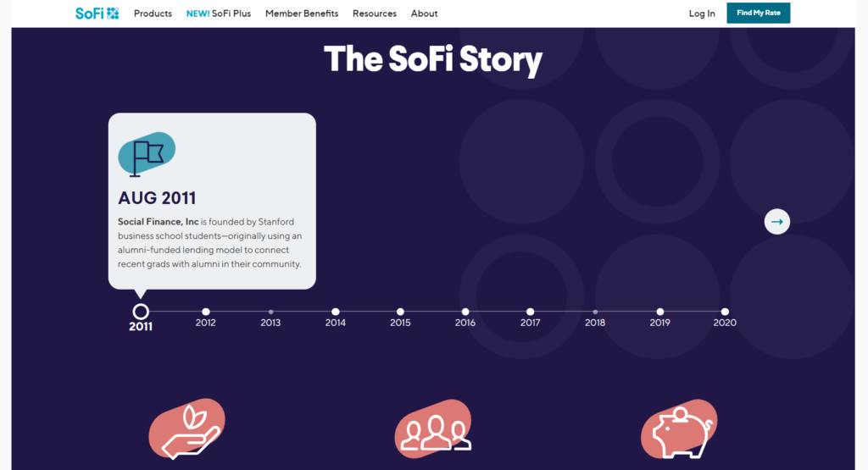The width and height of the screenshot is (868, 470).
Task: Go to 2016 on the timeline
Action: pos(465,312)
